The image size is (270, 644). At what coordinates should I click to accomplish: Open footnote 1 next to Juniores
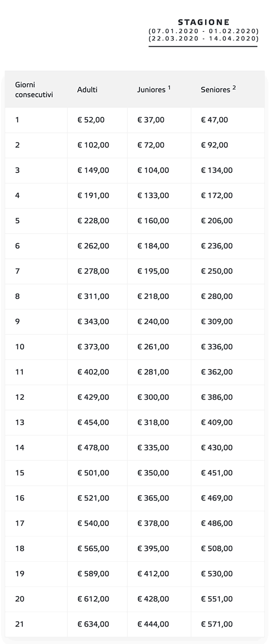click(x=169, y=87)
